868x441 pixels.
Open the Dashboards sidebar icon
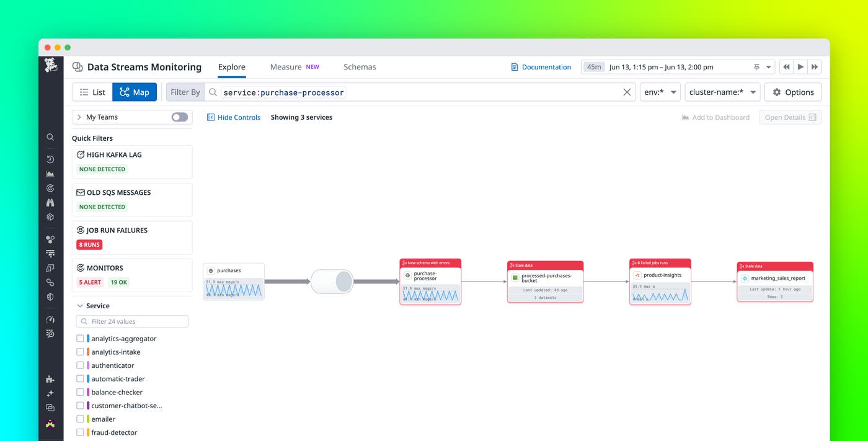50,174
